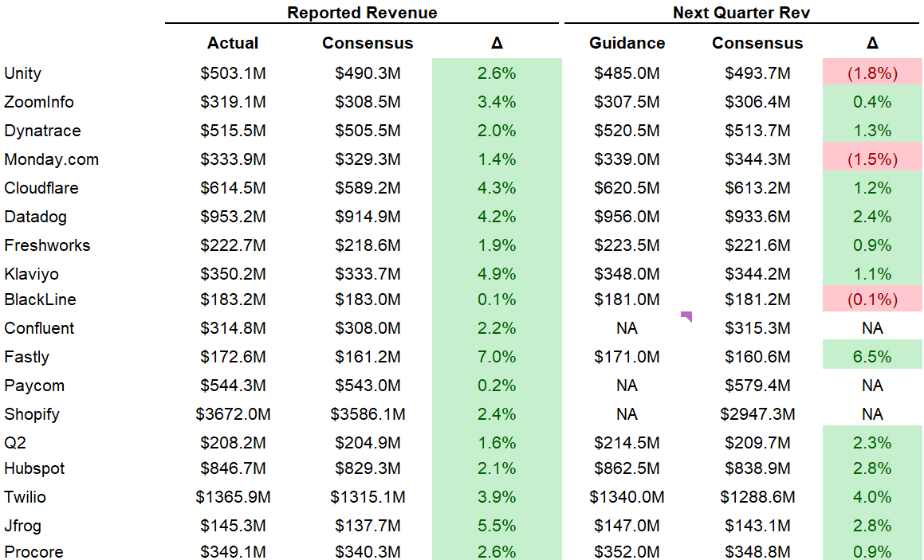Viewport: 924px width, 560px height.
Task: Select the Unity company name cell
Action: (x=22, y=73)
